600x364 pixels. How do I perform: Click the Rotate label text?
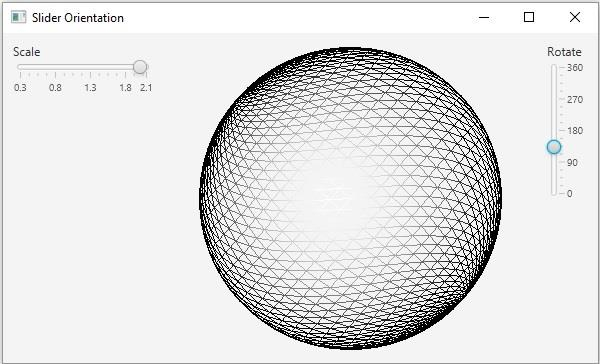click(564, 52)
